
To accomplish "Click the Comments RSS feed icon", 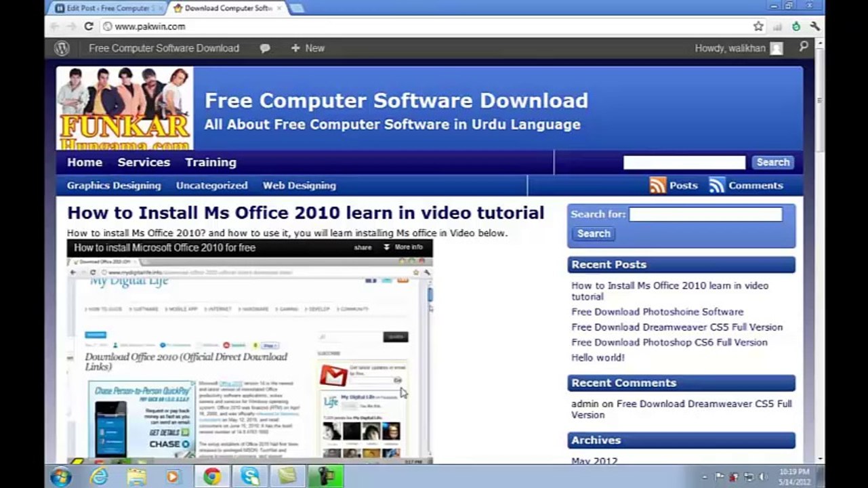I will coord(717,185).
